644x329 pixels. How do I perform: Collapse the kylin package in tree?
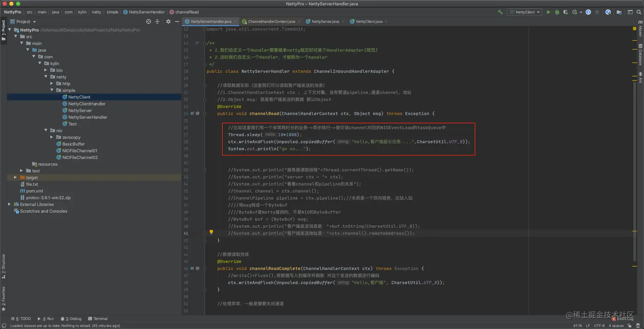pyautogui.click(x=40, y=63)
